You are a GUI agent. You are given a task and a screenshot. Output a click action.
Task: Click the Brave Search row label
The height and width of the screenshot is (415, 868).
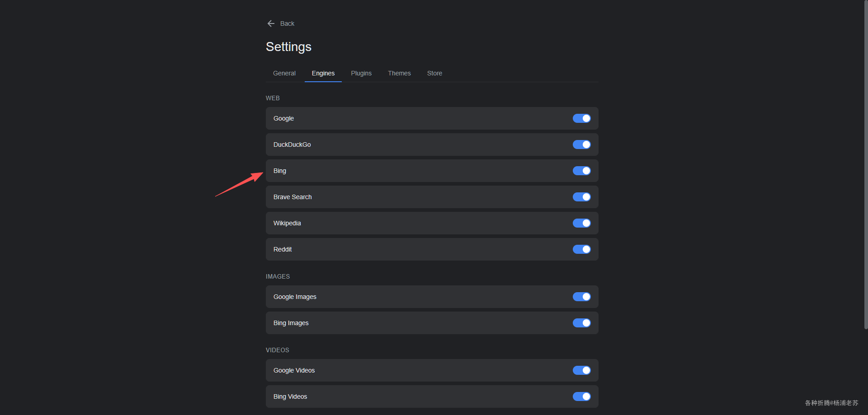coord(292,197)
